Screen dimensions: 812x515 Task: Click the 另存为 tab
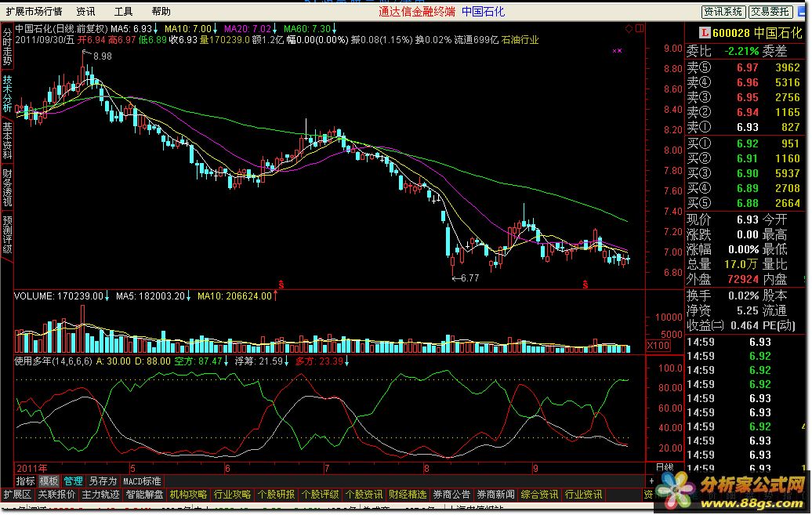click(103, 481)
